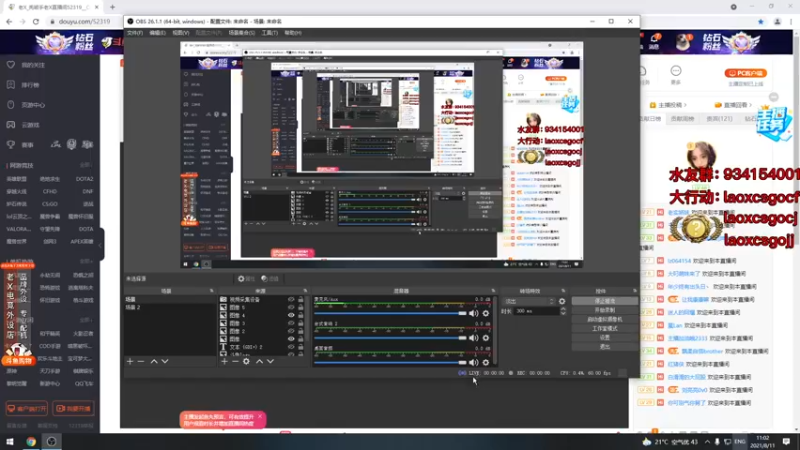Click 我的关注 heart icon in Douyu sidebar
This screenshot has width=800, height=450.
pos(11,65)
